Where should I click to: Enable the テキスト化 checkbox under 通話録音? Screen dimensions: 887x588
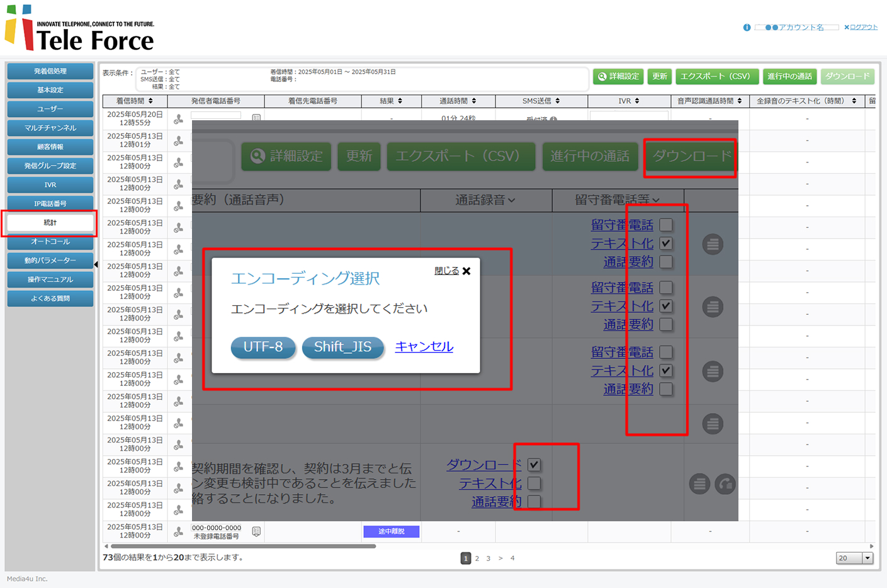[x=534, y=483]
